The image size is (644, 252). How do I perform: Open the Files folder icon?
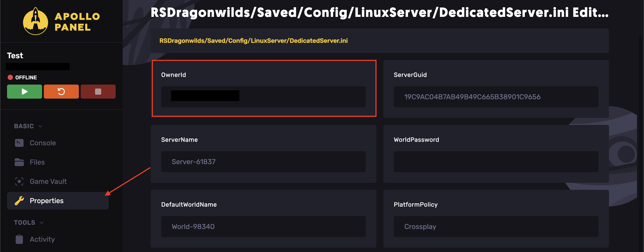19,162
